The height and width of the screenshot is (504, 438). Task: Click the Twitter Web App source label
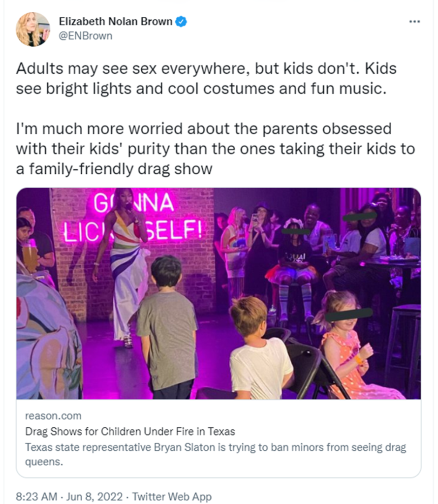[172, 497]
